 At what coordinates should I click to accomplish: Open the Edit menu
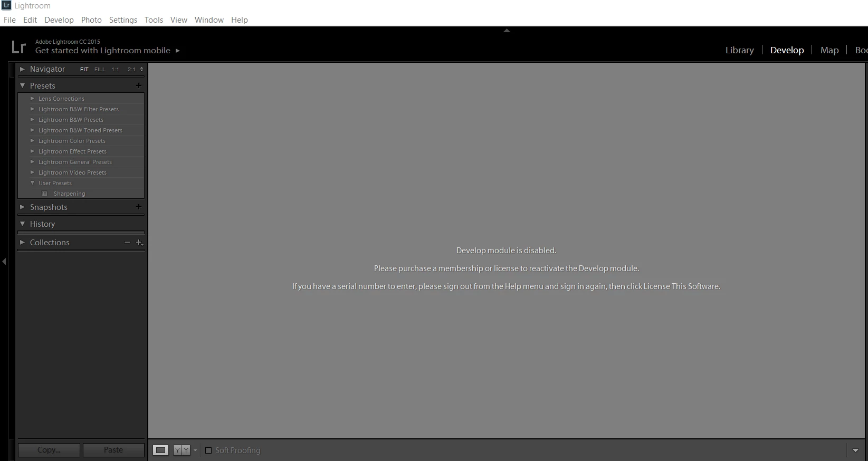(30, 20)
